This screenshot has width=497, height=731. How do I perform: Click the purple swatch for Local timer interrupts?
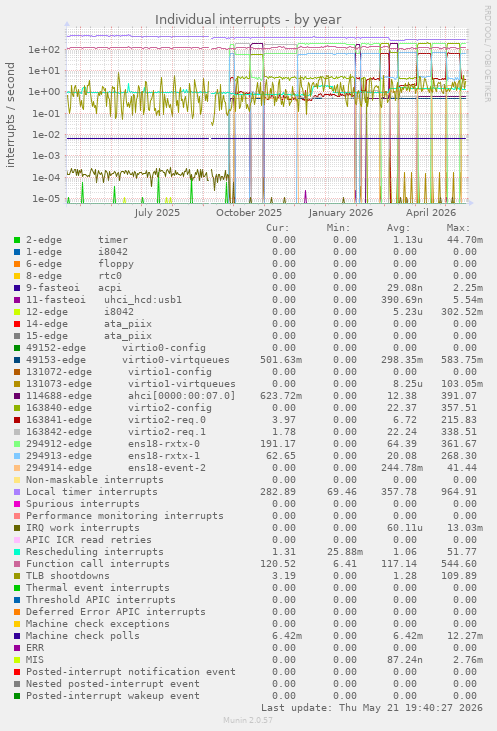(17, 492)
